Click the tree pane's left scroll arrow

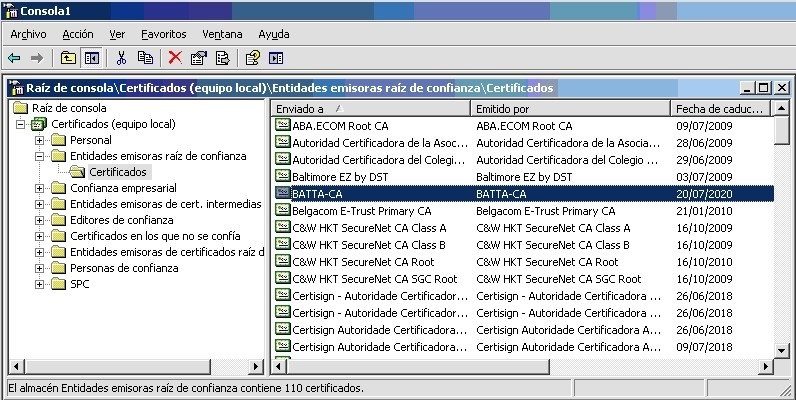click(16, 366)
